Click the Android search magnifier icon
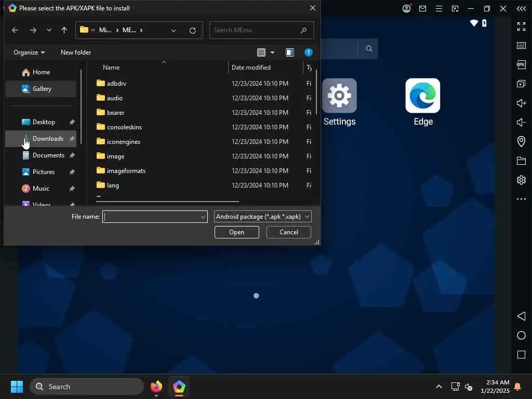This screenshot has width=532, height=399. 369,48
